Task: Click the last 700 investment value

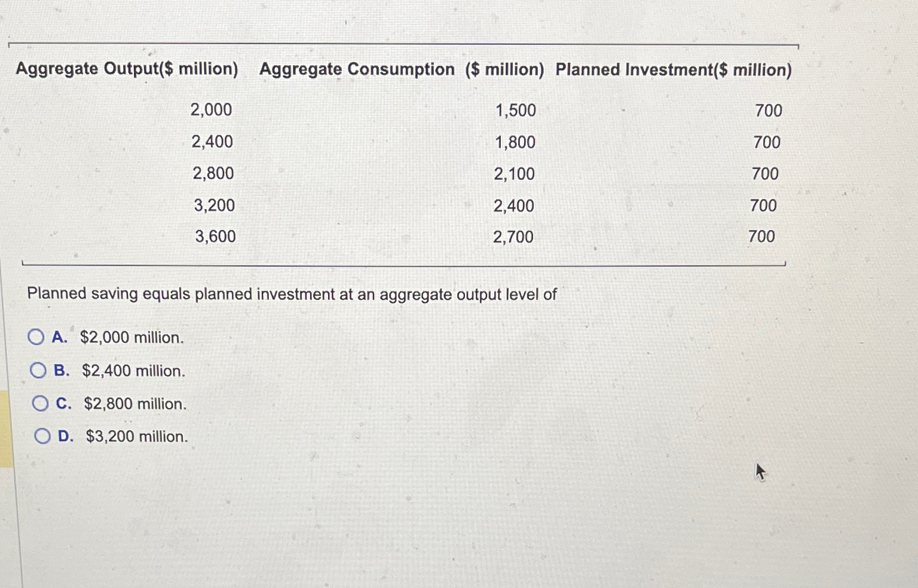Action: 762,236
